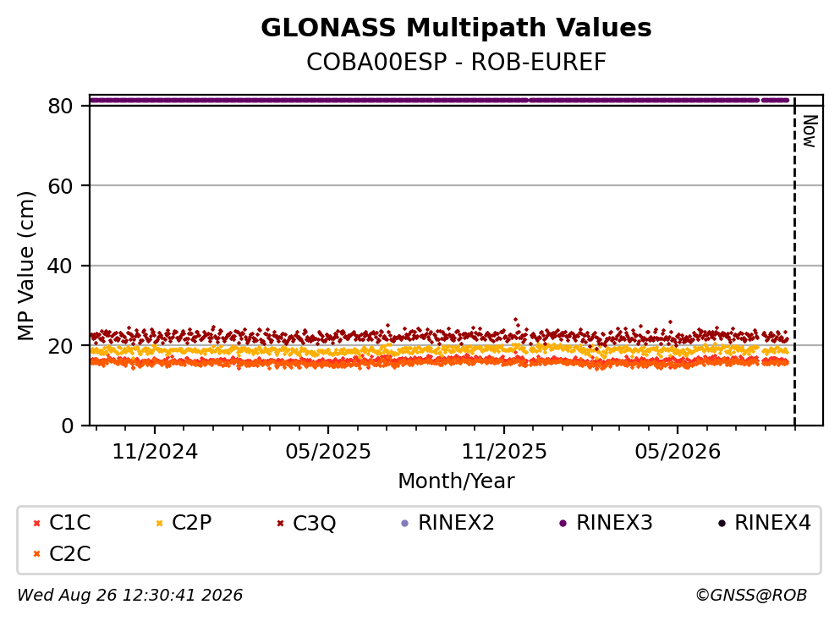Click the C2P yellow legend marker

pyautogui.click(x=159, y=524)
